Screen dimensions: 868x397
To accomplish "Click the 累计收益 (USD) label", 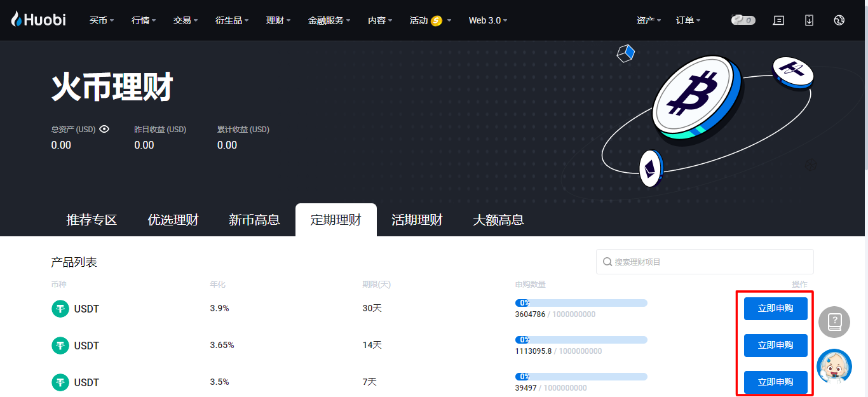I will 243,130.
